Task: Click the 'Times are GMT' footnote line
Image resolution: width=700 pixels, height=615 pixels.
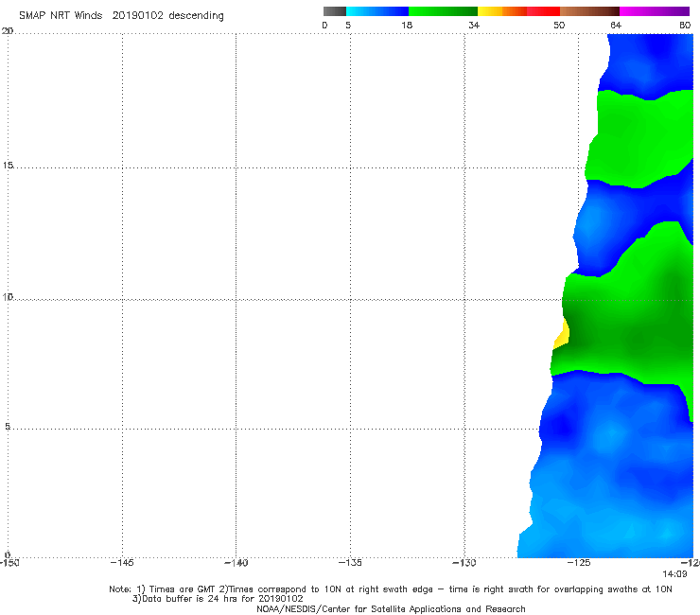Action: coord(390,589)
